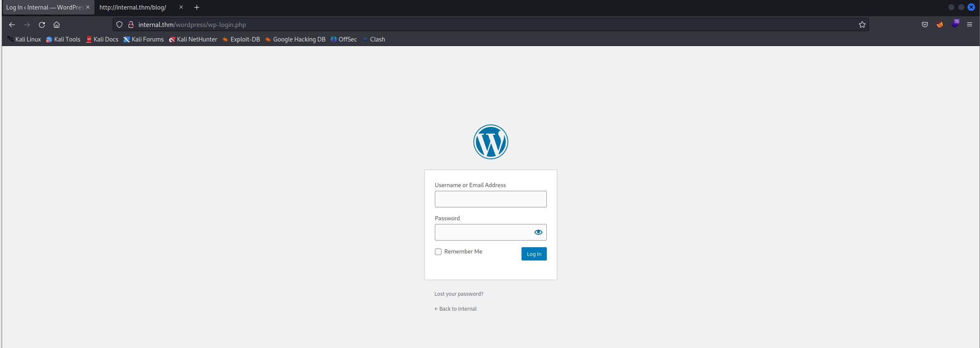This screenshot has height=348, width=980.
Task: Open the Save to Pocket icon
Action: tap(925, 25)
